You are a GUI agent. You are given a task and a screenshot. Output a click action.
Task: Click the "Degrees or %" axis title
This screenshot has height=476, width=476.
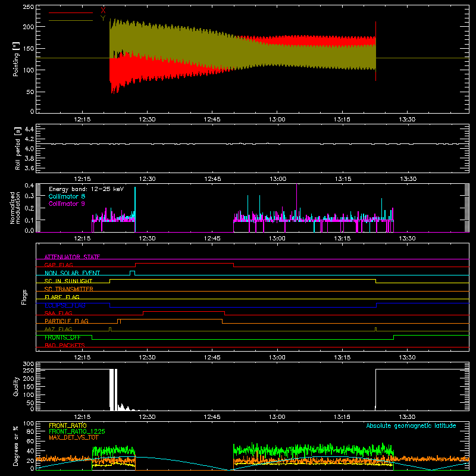pyautogui.click(x=16, y=446)
